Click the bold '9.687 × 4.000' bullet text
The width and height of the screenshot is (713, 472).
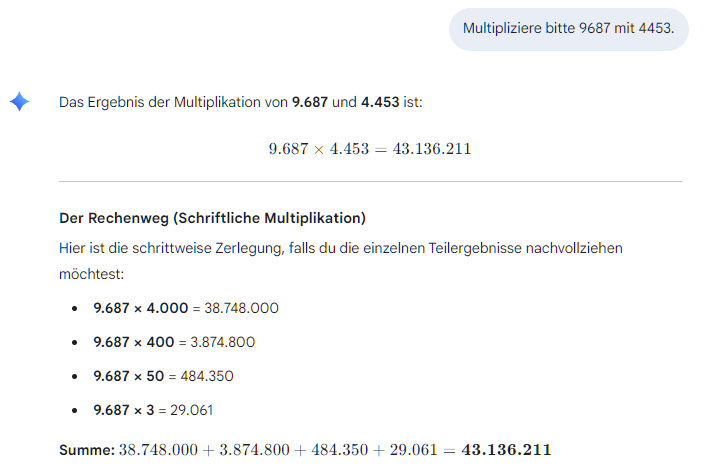click(x=141, y=308)
